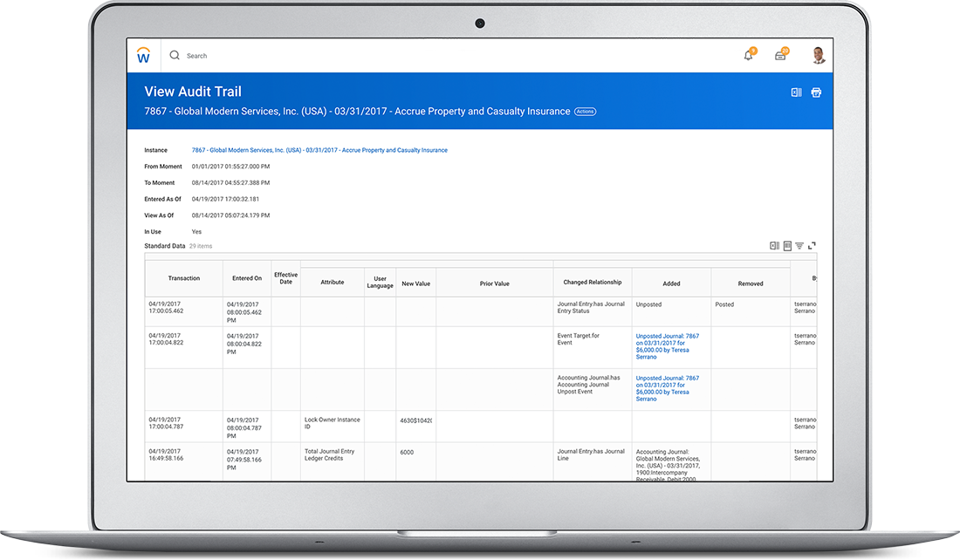Click the Entered As Of value
The height and width of the screenshot is (560, 960).
225,199
